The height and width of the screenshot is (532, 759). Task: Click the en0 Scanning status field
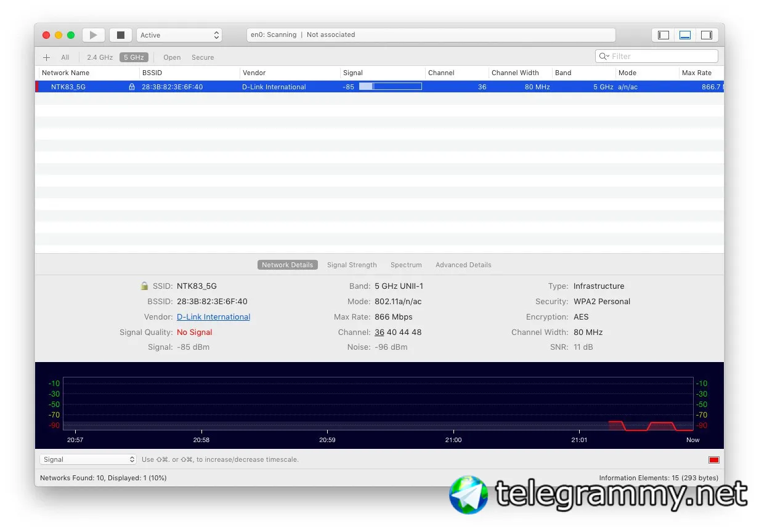pos(431,35)
